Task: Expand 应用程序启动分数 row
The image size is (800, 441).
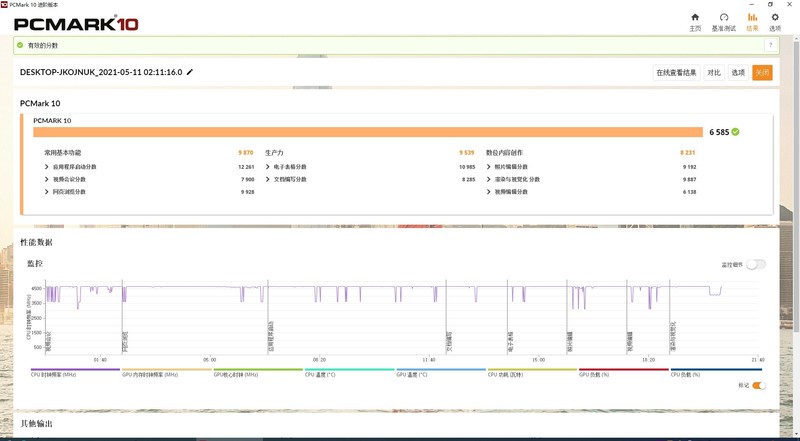Action: pos(47,166)
